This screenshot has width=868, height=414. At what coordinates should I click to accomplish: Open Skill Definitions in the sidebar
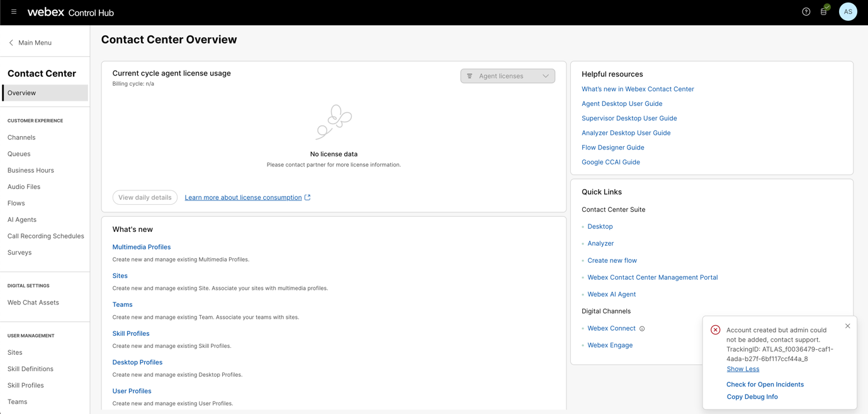(30, 369)
